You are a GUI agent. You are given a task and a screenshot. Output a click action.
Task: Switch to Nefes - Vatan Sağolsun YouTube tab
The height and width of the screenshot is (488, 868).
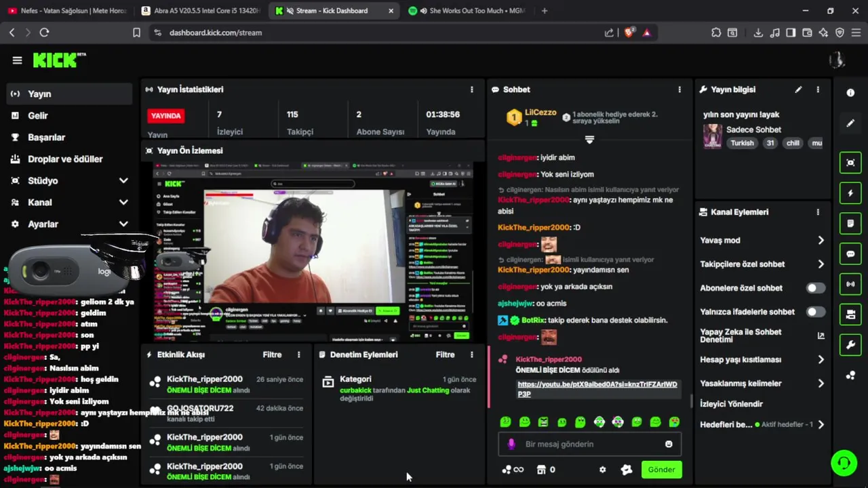point(66,11)
